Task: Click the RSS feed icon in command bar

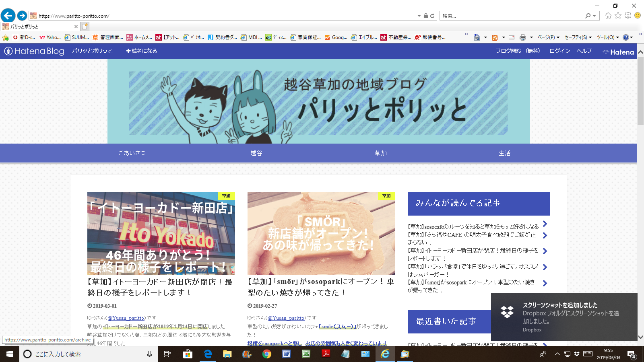Action: pyautogui.click(x=495, y=37)
